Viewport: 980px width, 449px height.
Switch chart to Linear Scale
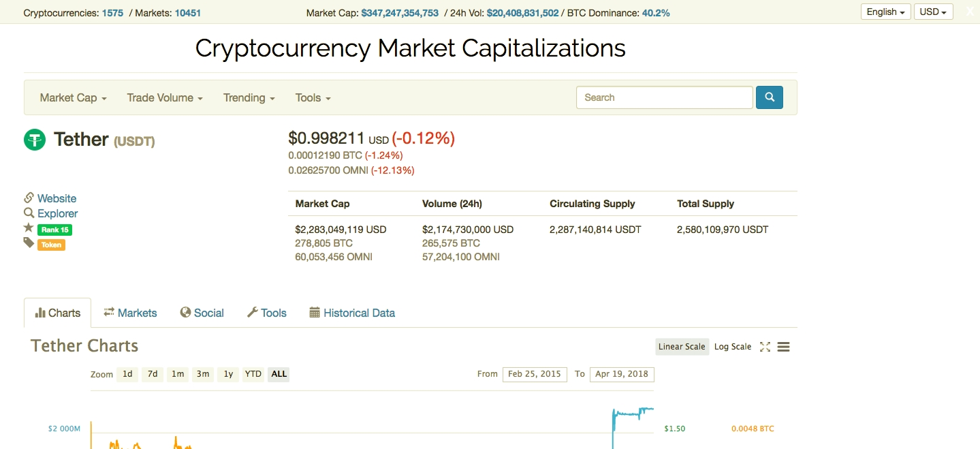681,347
